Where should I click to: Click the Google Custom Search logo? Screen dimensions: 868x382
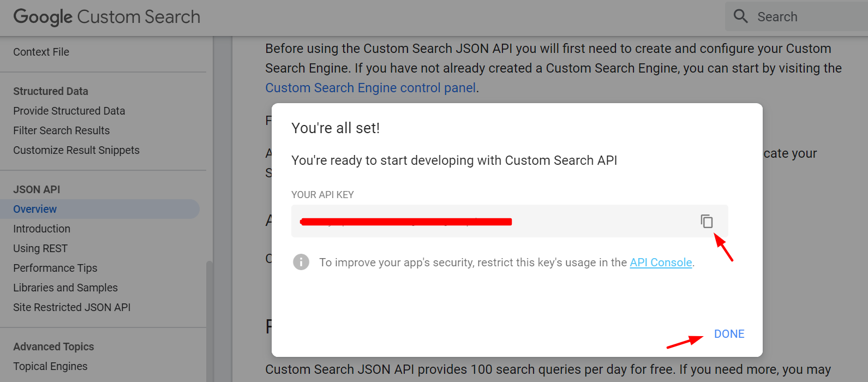click(x=107, y=17)
